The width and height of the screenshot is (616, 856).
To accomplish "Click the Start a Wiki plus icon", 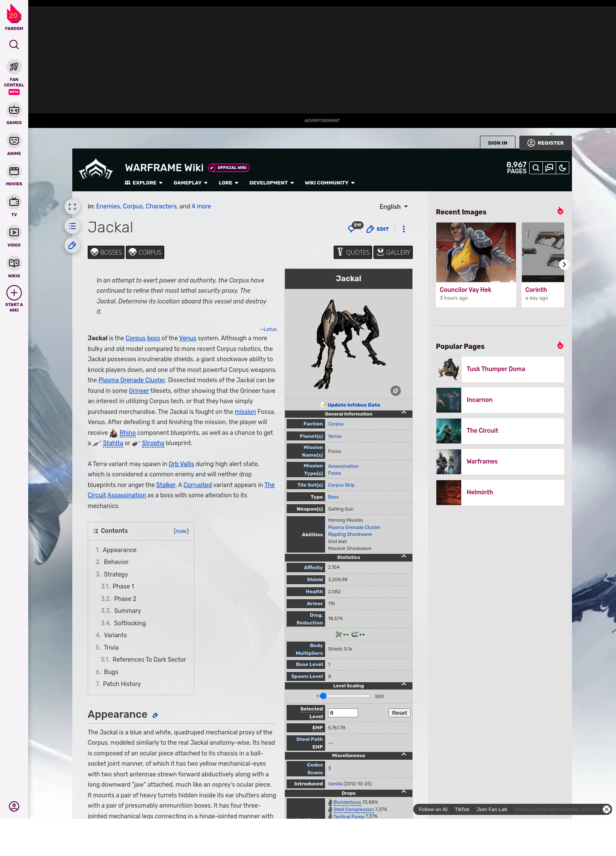I will [x=14, y=293].
